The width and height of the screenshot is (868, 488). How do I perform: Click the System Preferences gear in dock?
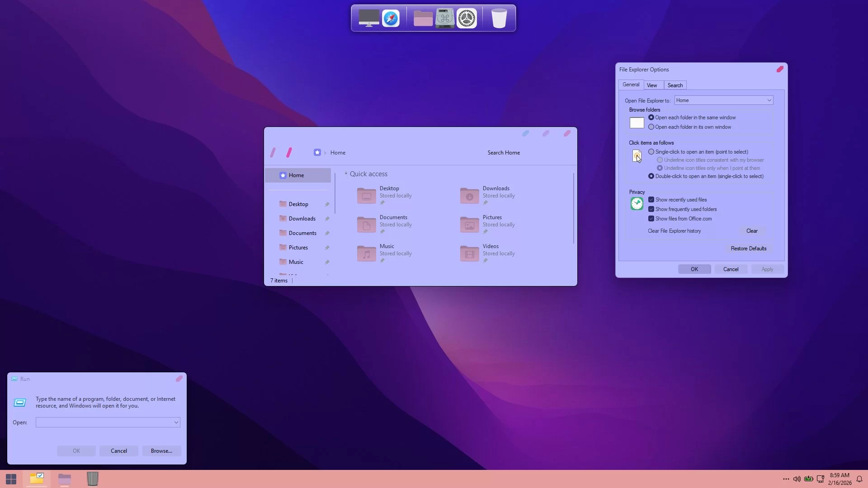[467, 19]
